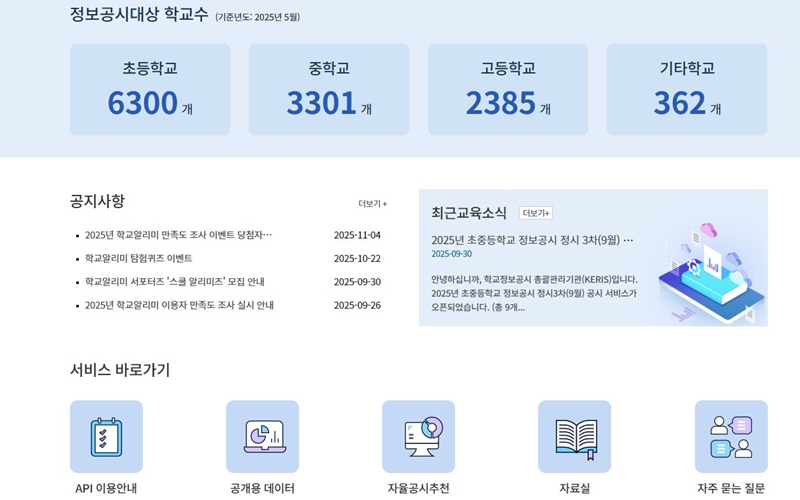Screen dimensions: 800x500
Task: Open the 공개용 데이터 laptop chart icon
Action: click(x=262, y=436)
